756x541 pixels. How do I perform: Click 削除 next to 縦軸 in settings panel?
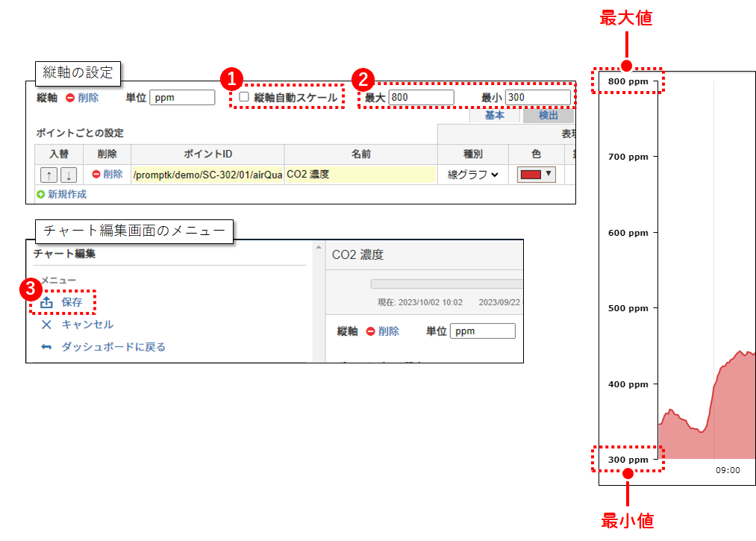pyautogui.click(x=88, y=98)
